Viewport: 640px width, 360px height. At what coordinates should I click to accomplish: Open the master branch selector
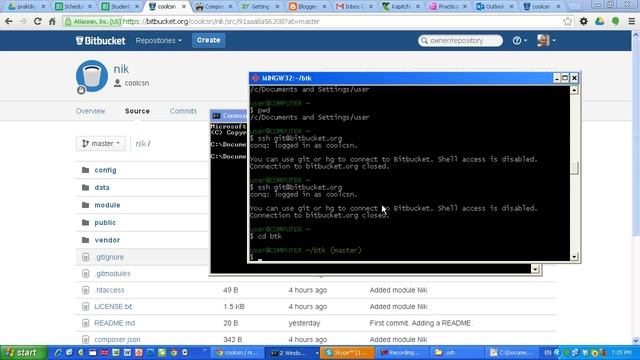click(x=101, y=144)
